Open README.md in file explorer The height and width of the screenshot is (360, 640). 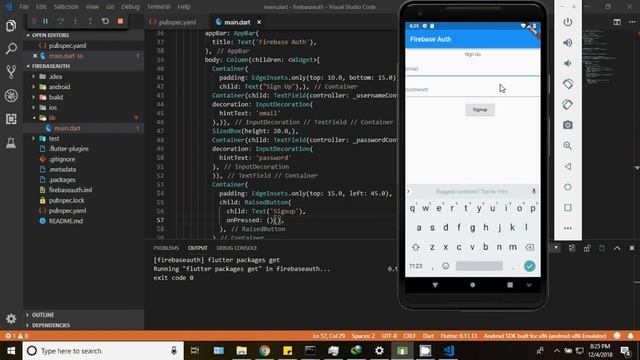click(x=66, y=221)
